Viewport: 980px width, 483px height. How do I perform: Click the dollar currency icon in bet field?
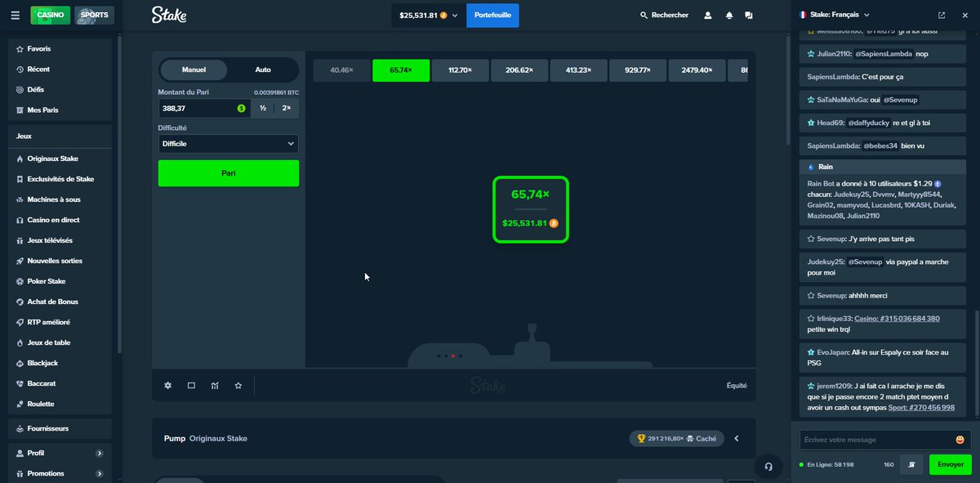[242, 108]
